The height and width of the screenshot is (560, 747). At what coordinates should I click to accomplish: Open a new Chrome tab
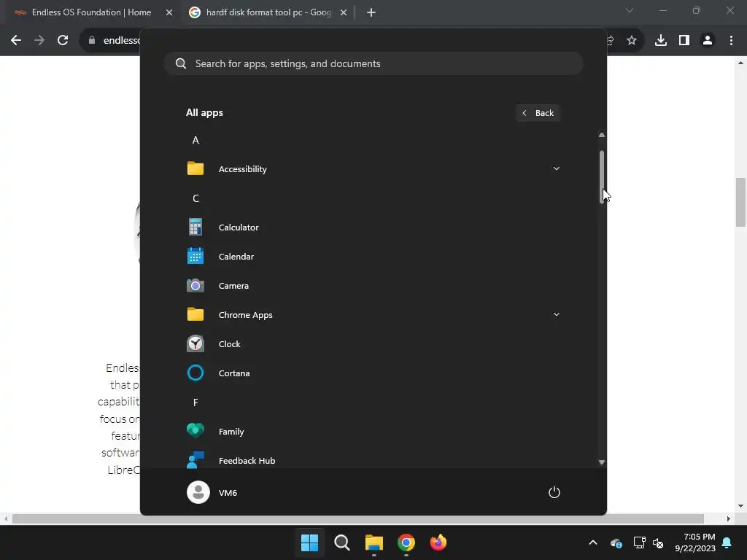tap(371, 13)
